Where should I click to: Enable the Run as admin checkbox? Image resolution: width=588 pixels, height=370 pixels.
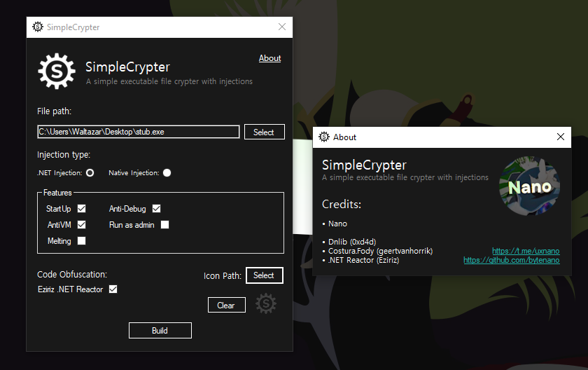click(164, 224)
